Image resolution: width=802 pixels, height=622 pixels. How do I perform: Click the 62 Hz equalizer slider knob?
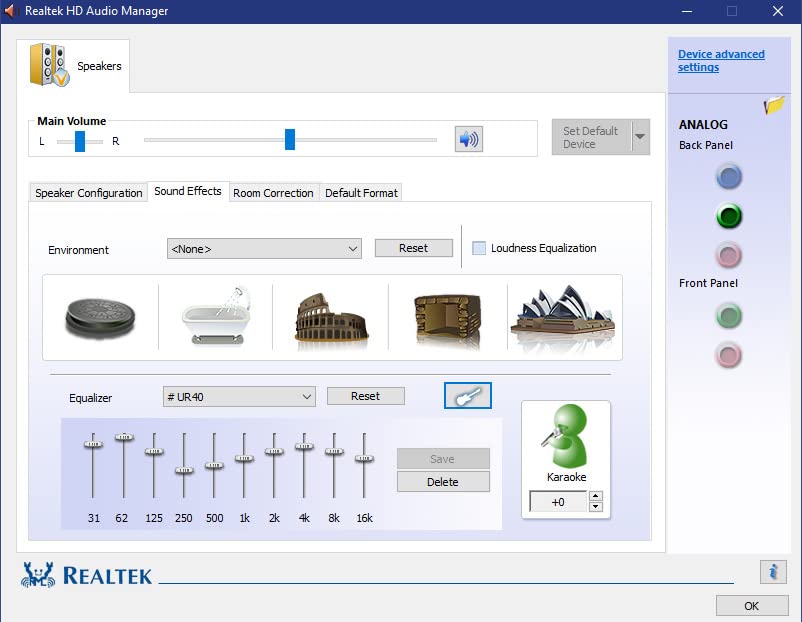[x=124, y=437]
